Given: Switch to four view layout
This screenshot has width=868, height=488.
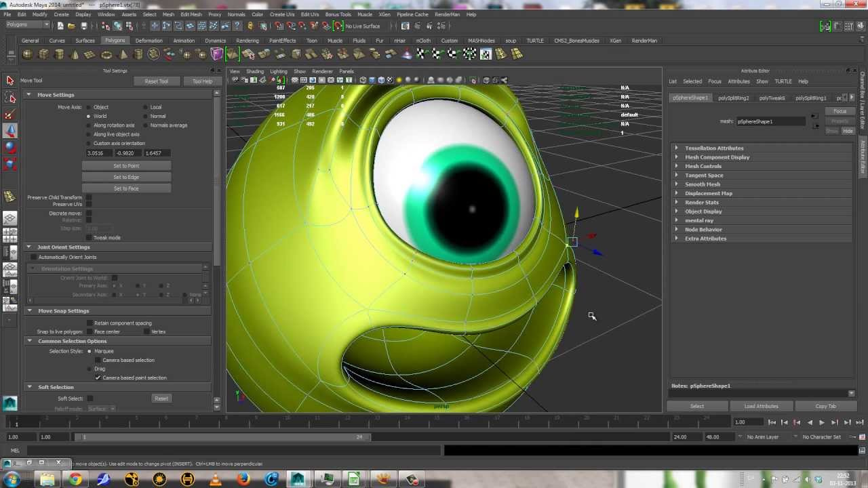Looking at the screenshot, I should click(9, 235).
